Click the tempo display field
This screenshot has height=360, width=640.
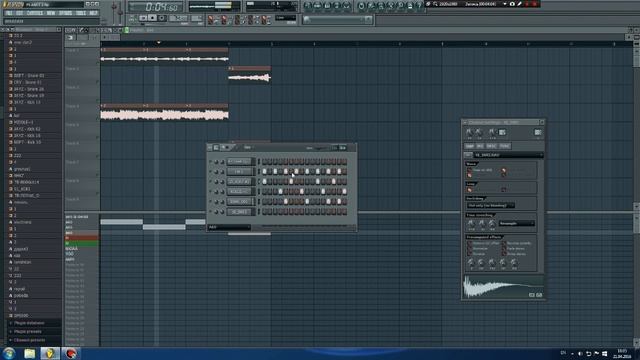[x=178, y=18]
